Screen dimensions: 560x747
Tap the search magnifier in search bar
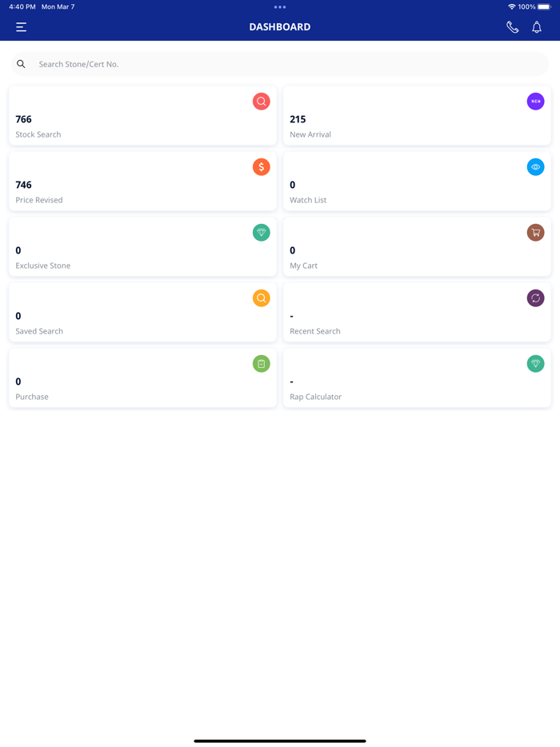tap(22, 64)
